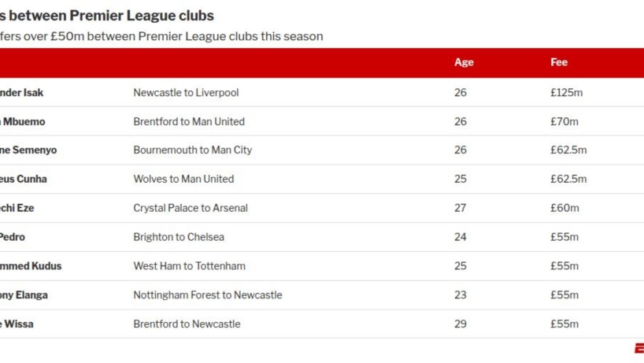Select the Isak player name cell
Screen dimensions: 644x363
21,93
